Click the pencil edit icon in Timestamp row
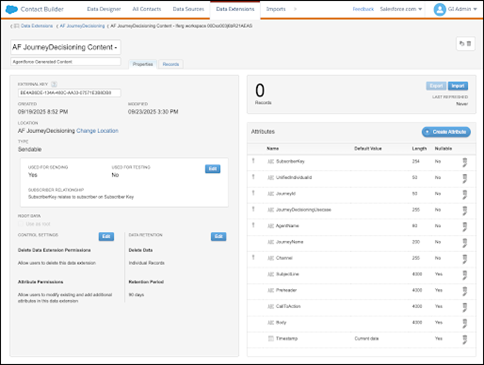 [464, 343]
